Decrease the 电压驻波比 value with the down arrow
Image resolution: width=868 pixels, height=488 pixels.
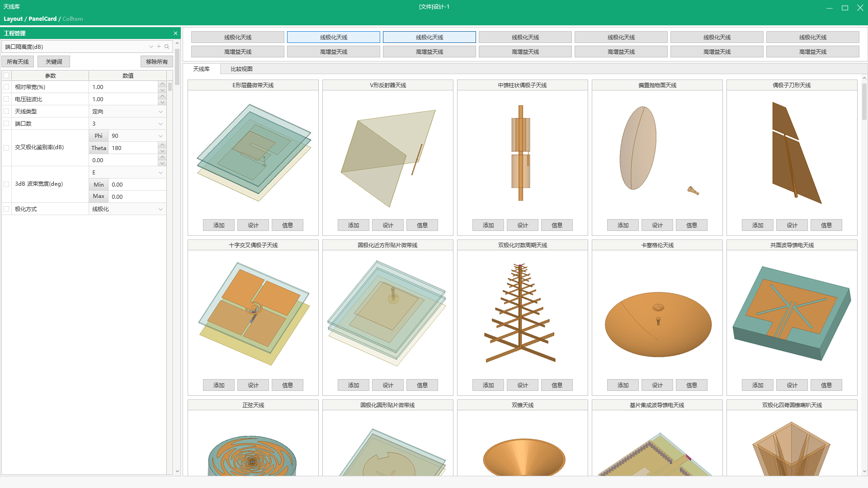point(162,102)
